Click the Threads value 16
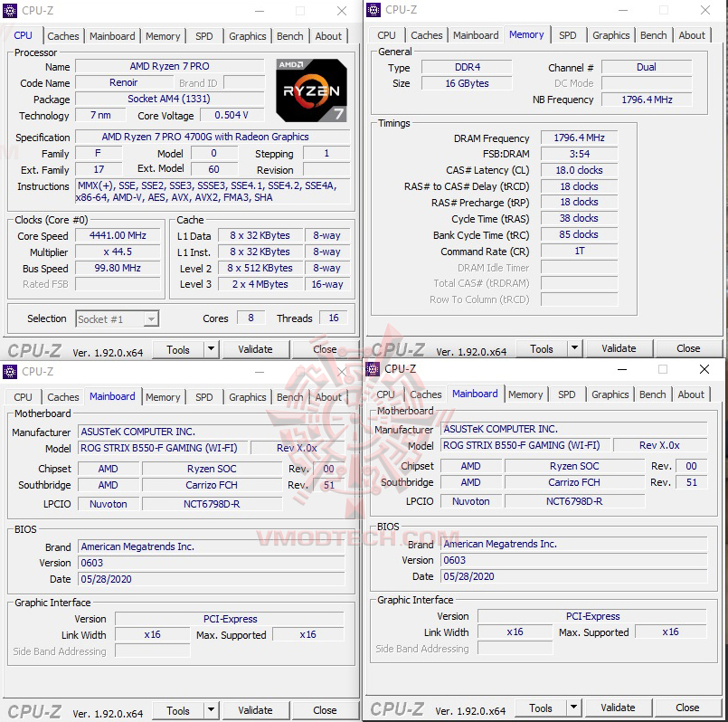The height and width of the screenshot is (722, 728). point(334,318)
